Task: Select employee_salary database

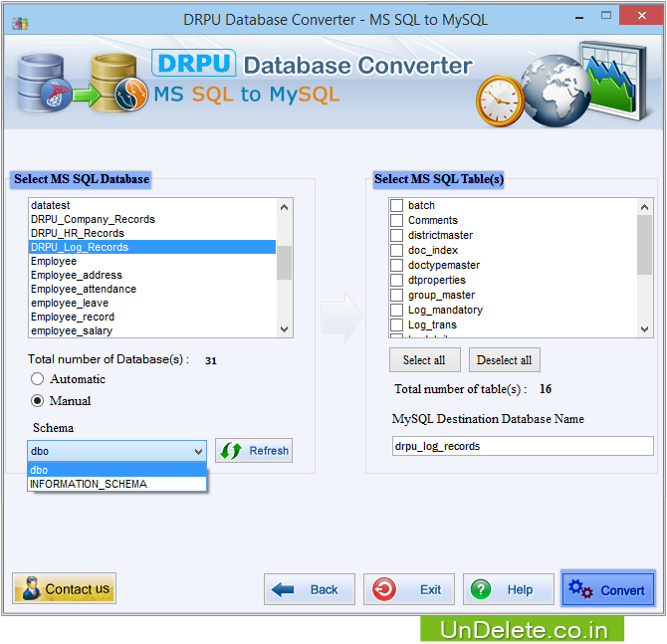Action: tap(152, 330)
